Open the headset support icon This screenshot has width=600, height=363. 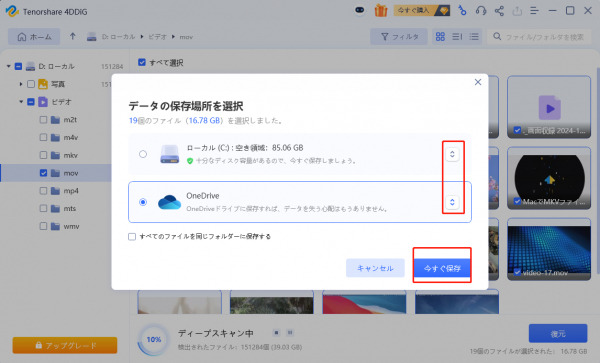481,11
